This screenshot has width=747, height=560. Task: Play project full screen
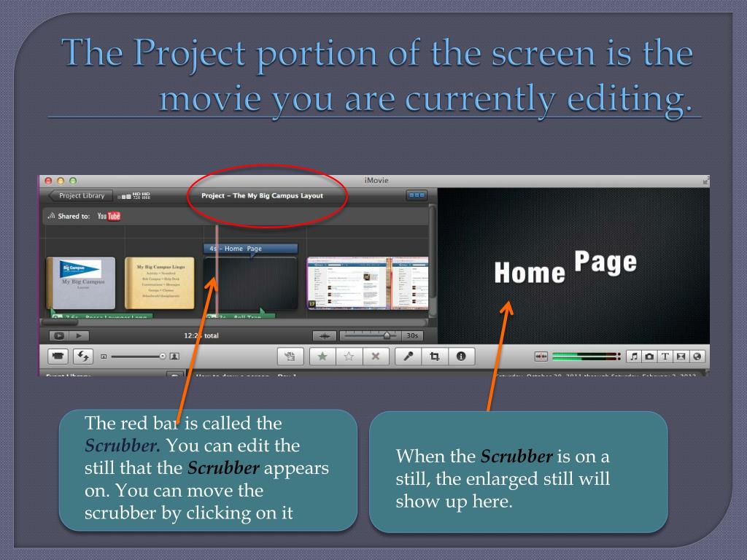pos(59,335)
